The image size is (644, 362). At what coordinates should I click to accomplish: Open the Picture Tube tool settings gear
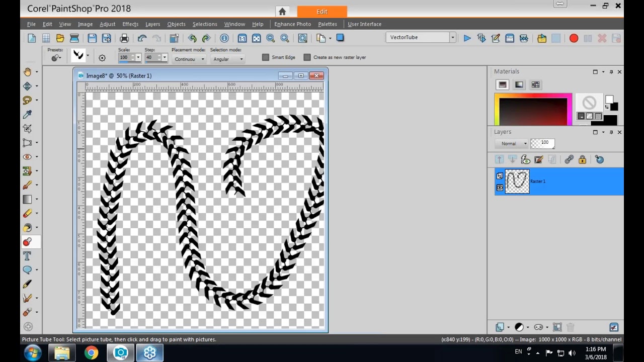tap(102, 57)
